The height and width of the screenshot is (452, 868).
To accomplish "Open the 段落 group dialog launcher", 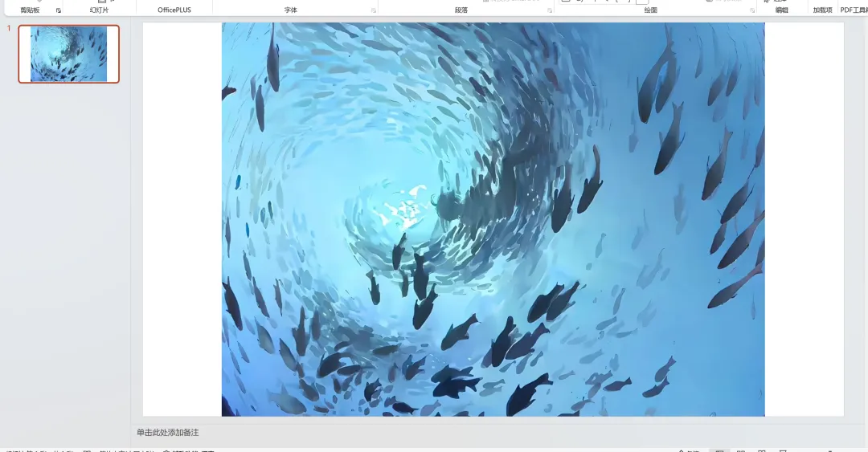I will (x=549, y=10).
